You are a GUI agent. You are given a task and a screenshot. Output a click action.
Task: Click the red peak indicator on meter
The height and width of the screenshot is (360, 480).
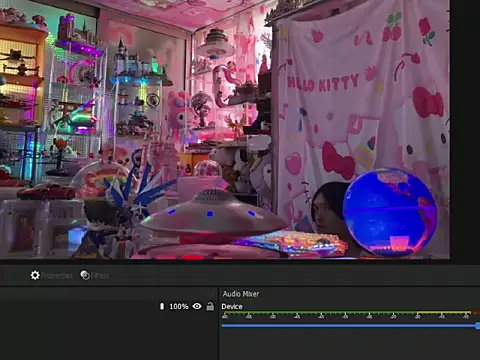click(476, 313)
